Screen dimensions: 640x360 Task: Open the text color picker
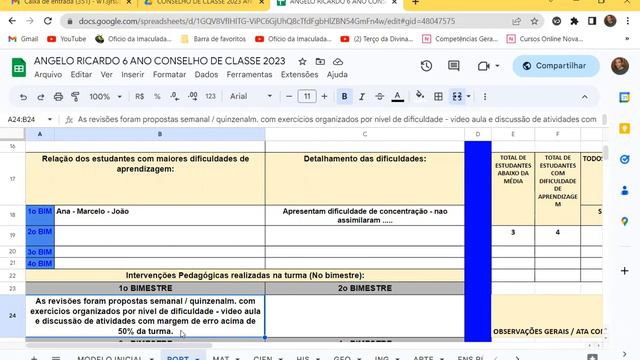tap(398, 97)
